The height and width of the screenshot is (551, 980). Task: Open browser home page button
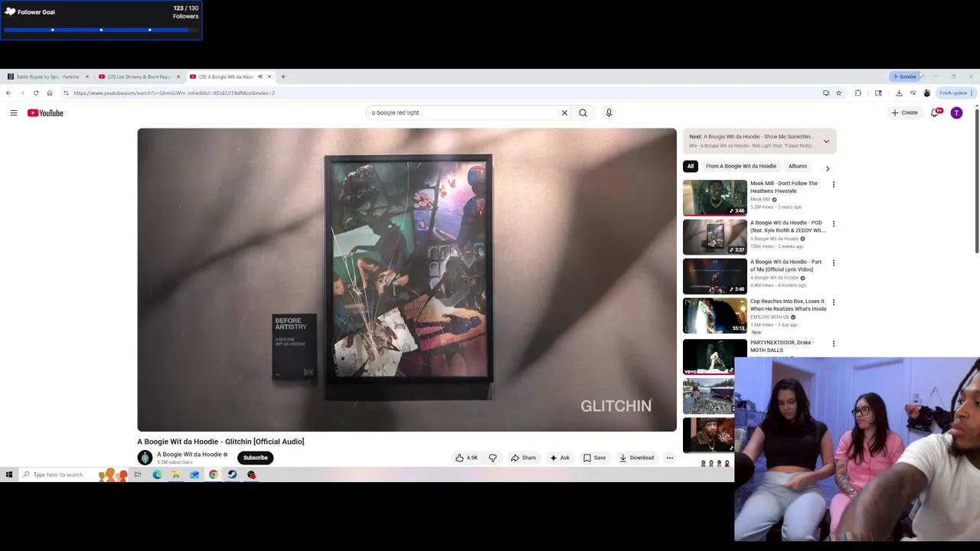pyautogui.click(x=49, y=93)
